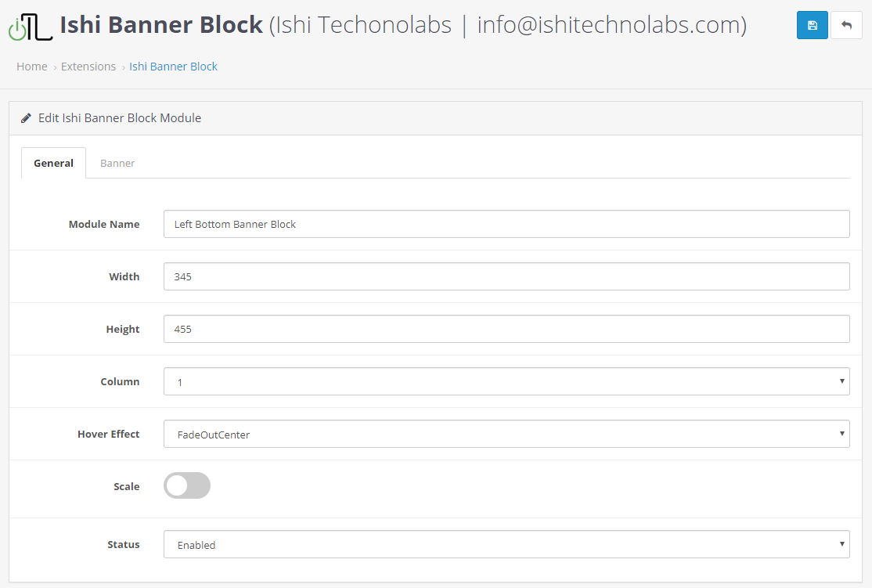Click the back arrow icon button
This screenshot has width=872, height=588.
click(x=846, y=25)
